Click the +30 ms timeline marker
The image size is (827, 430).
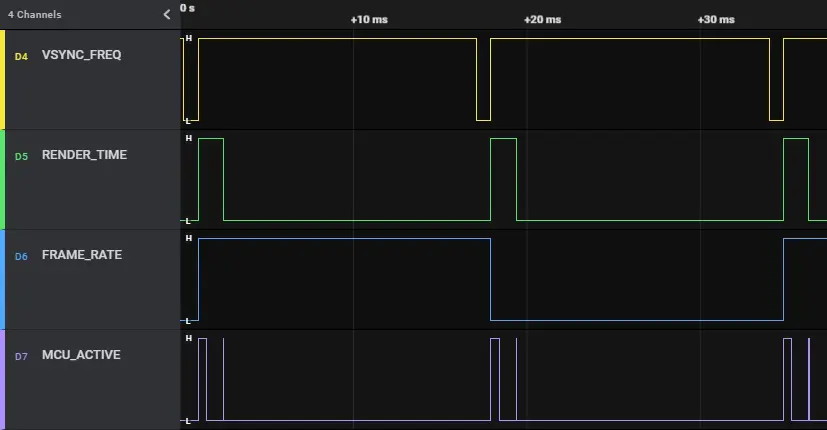tap(716, 20)
